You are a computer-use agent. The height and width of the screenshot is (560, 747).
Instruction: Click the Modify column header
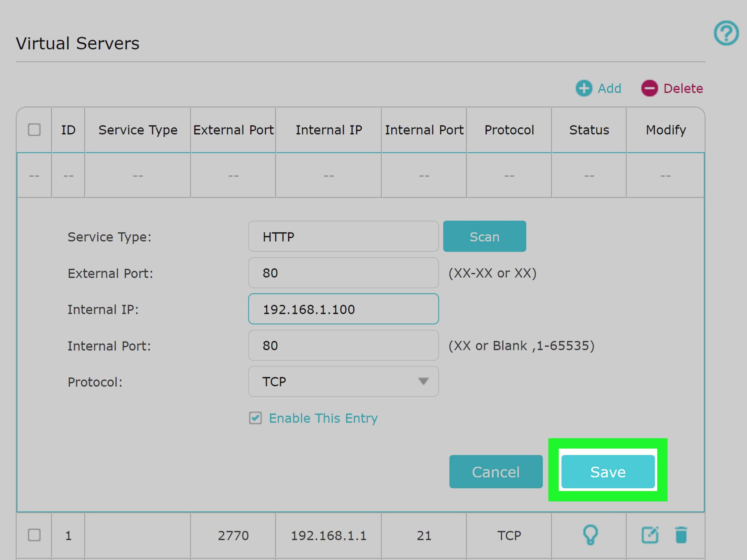[666, 130]
